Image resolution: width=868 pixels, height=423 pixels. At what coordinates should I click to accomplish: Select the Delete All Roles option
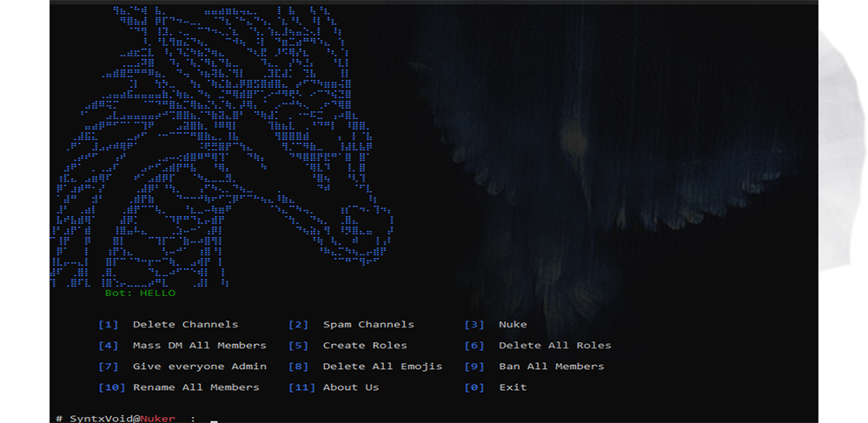tap(554, 346)
